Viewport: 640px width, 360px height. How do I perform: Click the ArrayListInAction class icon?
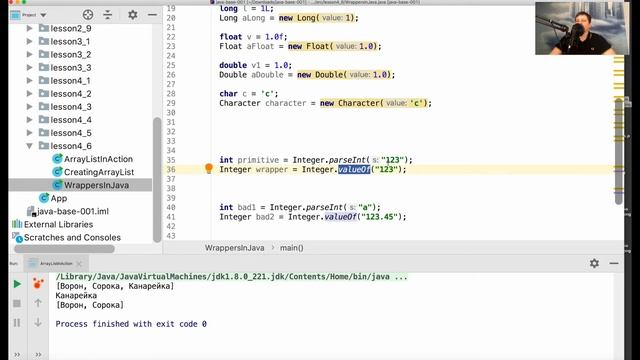coord(57,159)
